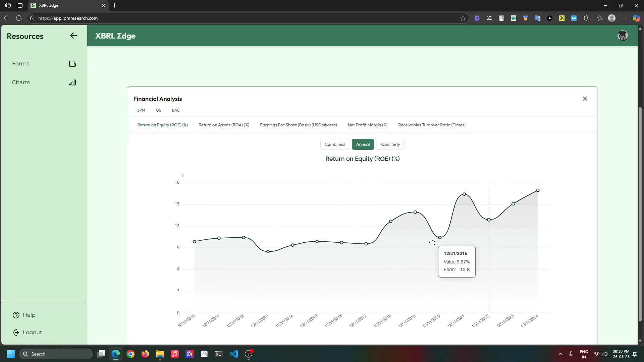
Task: Go back with browser back arrow
Action: click(7, 18)
